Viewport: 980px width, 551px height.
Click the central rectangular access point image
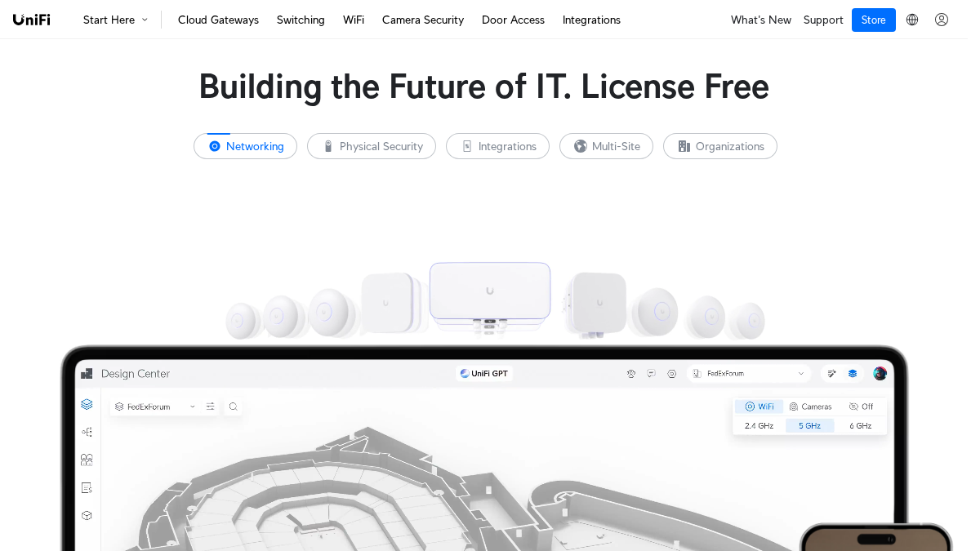pos(490,291)
